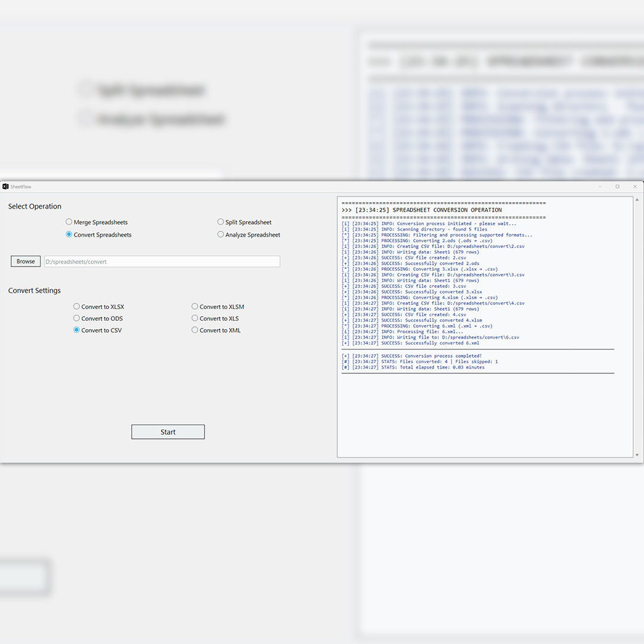Click the SheetFlow app icon in title bar
644x644 pixels.
click(5, 187)
